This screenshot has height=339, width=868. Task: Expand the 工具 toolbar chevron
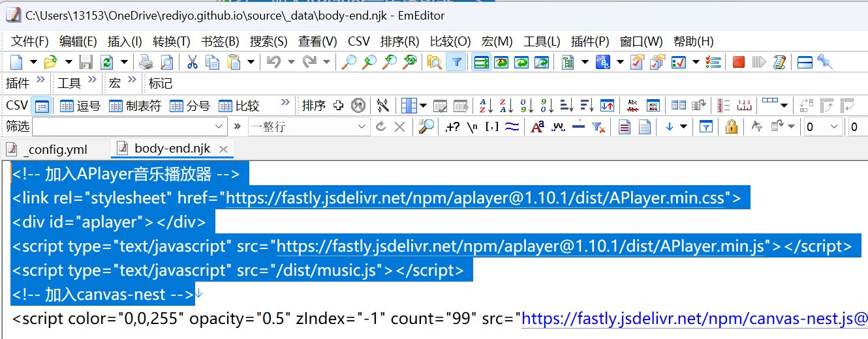tap(91, 81)
